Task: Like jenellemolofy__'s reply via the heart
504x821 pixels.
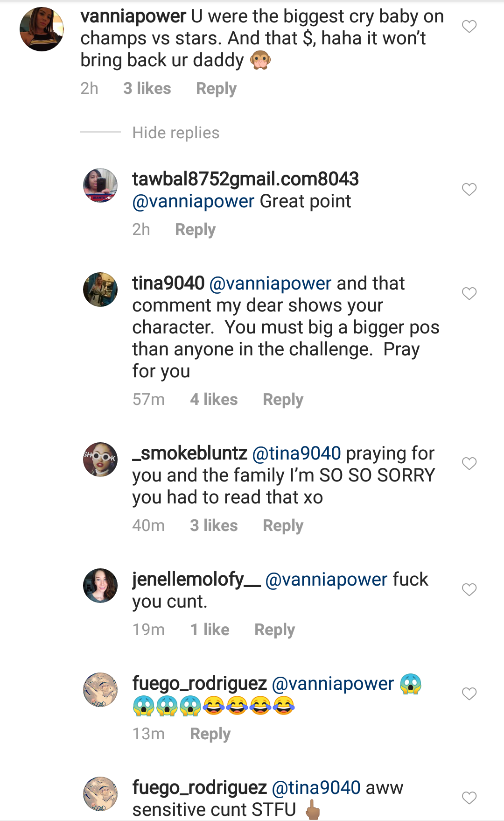Action: tap(469, 589)
